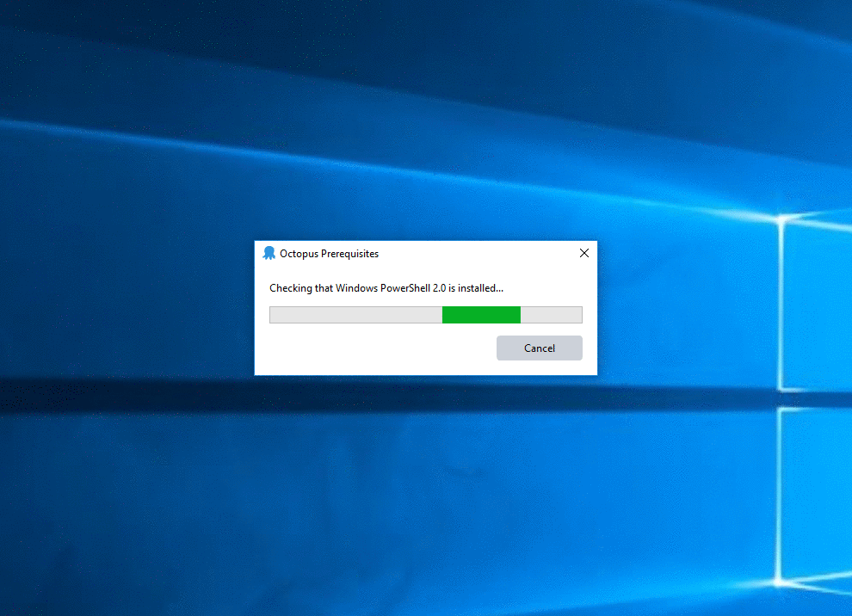Click the Octopus icon in the title bar
Viewport: 852px width, 616px height.
(269, 253)
